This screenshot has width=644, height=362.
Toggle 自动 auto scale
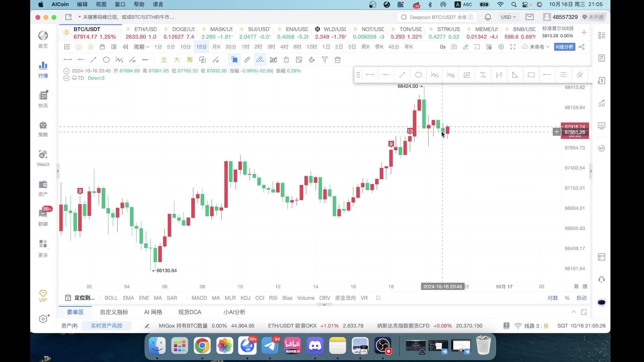[x=582, y=298]
